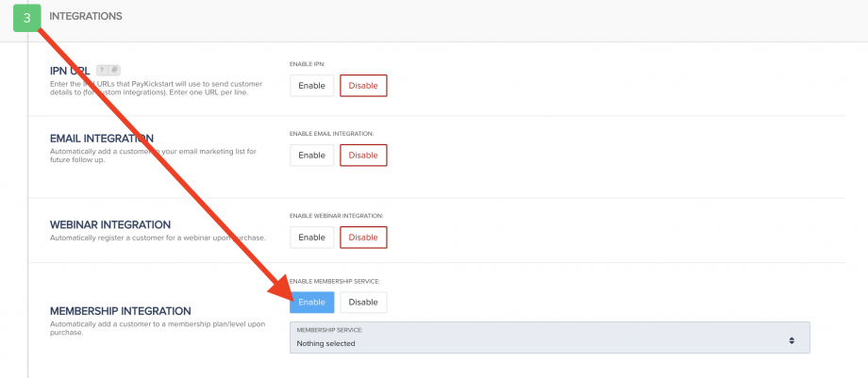Image resolution: width=868 pixels, height=378 pixels.
Task: Disable webinar integration
Action: click(363, 238)
